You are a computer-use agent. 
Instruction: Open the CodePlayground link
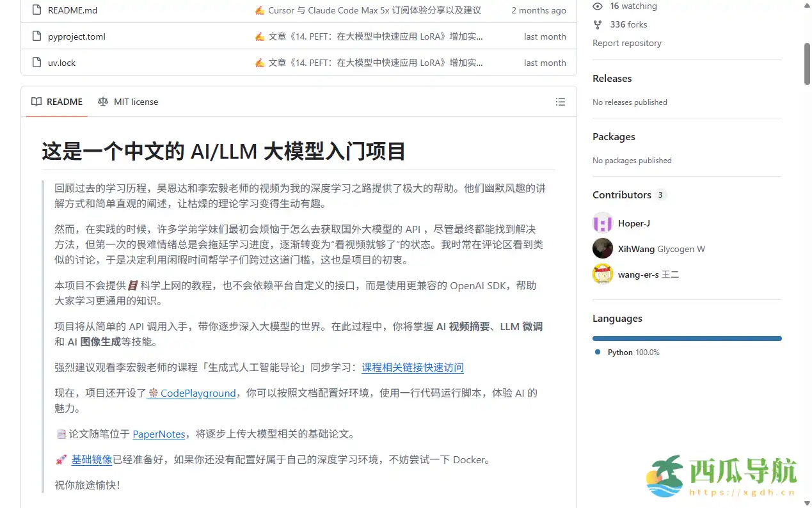pos(196,393)
